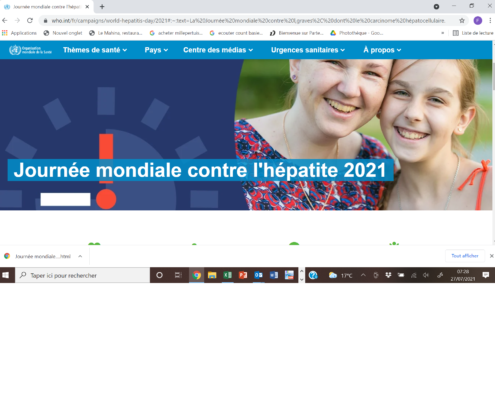Expand options for downloaded Journée mondiale file
The width and height of the screenshot is (495, 400).
80,256
